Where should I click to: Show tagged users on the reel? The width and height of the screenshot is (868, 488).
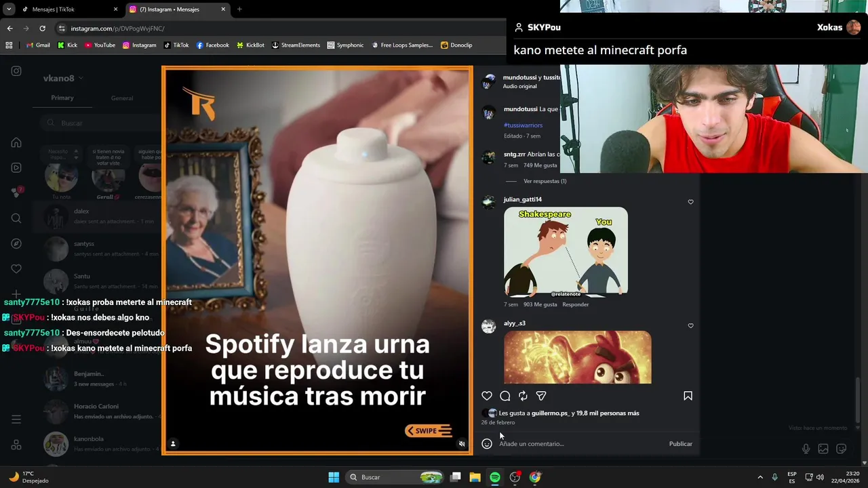(173, 444)
